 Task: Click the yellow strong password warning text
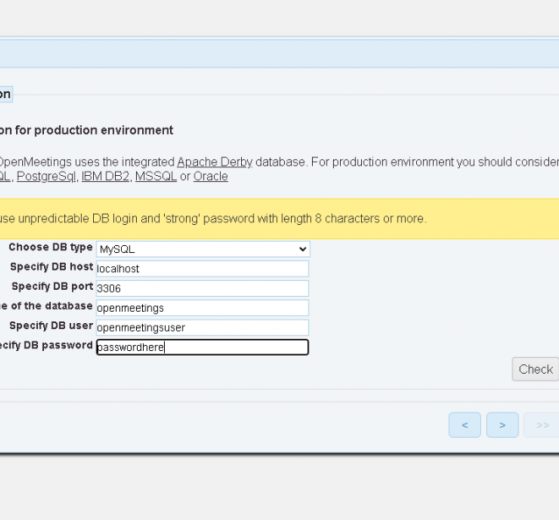(213, 218)
